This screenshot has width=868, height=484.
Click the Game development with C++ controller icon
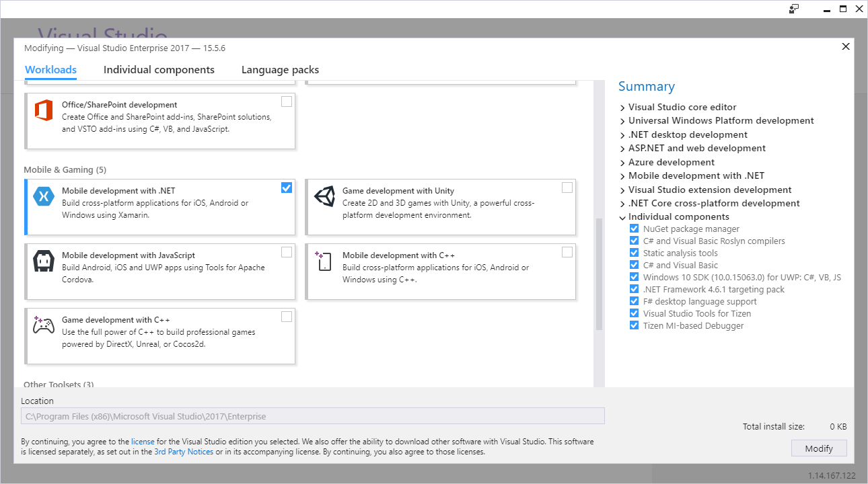pos(44,325)
